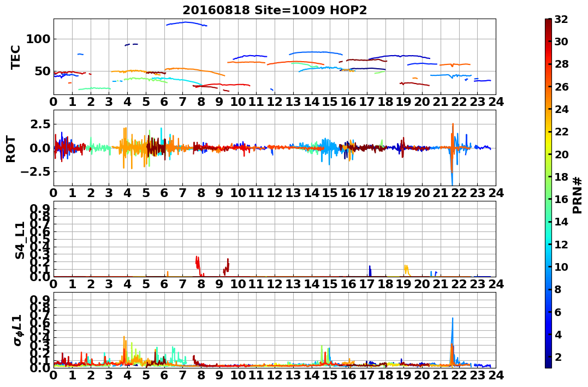This screenshot has height=387, width=588.
Task: Click the 100 tick label on the TEC axis
Action: pos(38,39)
